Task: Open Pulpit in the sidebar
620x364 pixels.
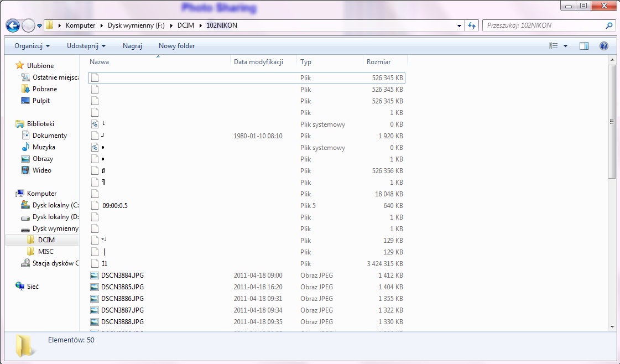Action: coord(41,101)
